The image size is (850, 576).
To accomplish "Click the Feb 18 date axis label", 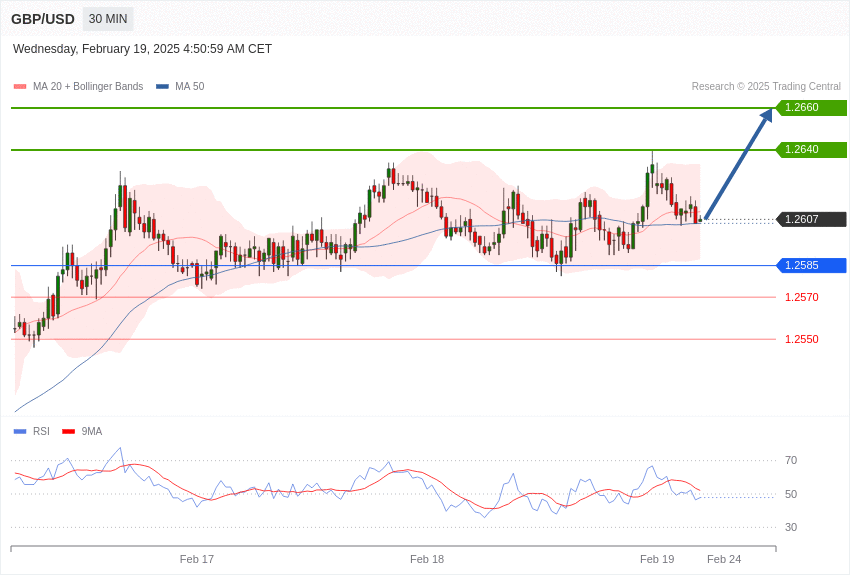I will click(427, 559).
